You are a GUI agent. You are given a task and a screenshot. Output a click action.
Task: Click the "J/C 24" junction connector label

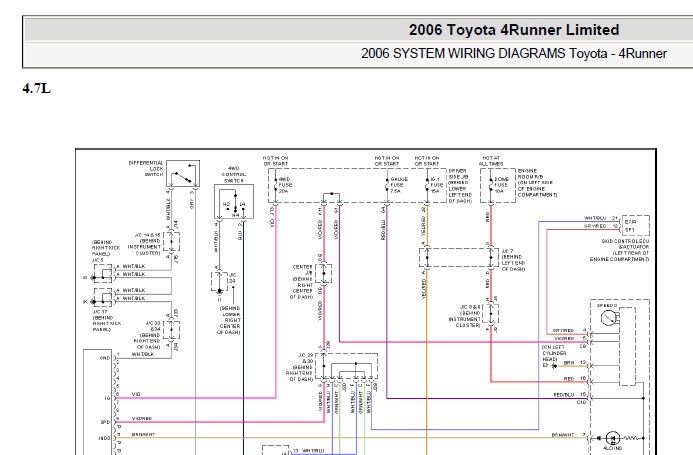(x=232, y=278)
